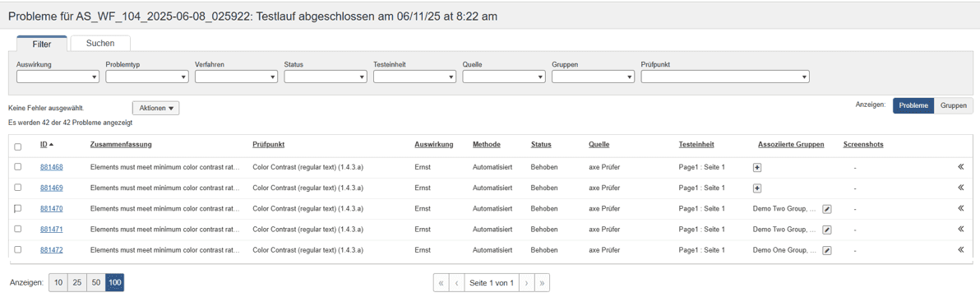Expand associated groups for issue 881469

[756, 188]
